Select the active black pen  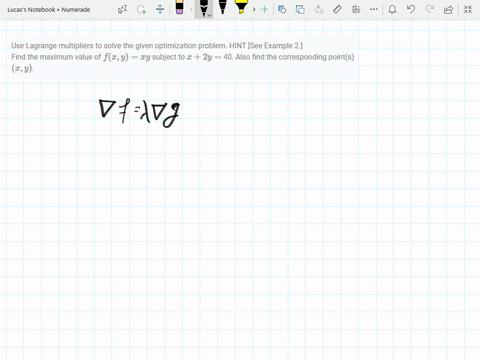pos(203,8)
